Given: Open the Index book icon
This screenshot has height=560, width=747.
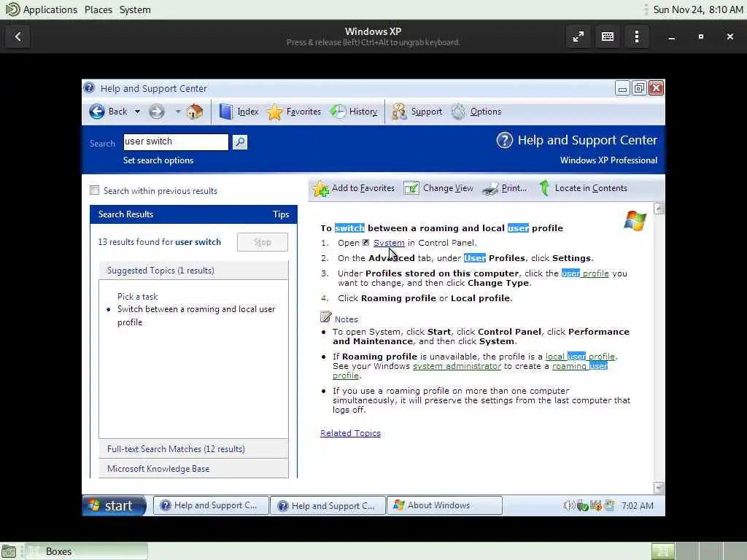Looking at the screenshot, I should [226, 112].
